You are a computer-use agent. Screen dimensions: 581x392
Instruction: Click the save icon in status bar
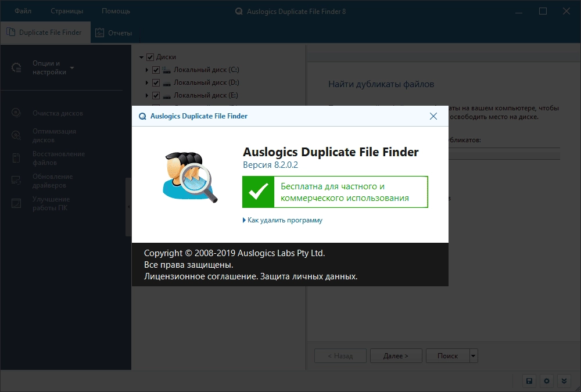tap(529, 381)
